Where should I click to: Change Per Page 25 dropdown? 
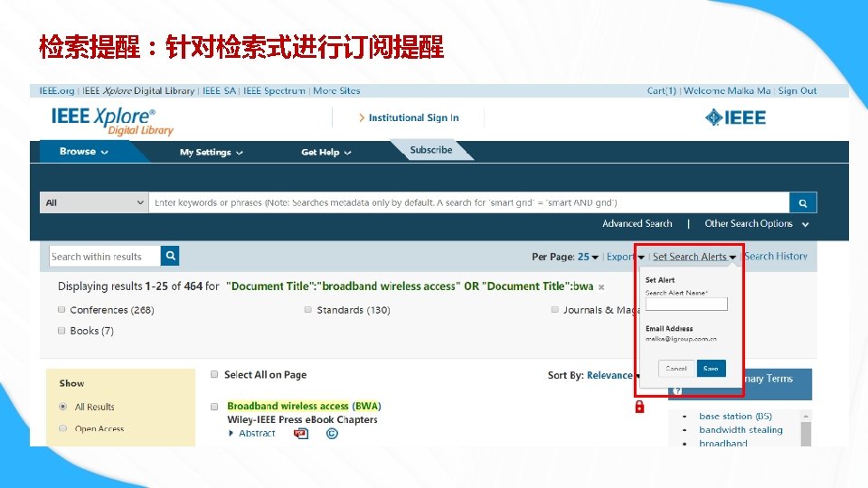[588, 257]
